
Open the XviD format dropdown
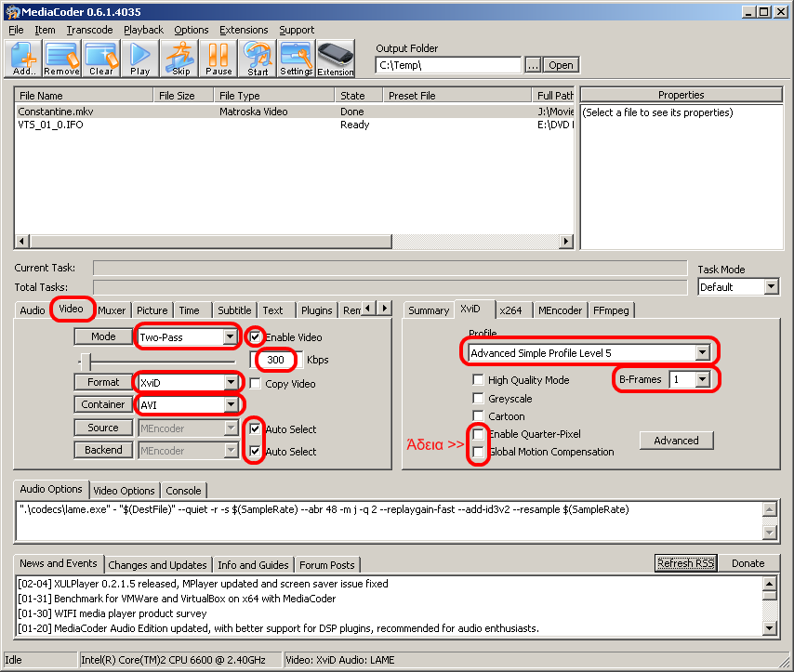pos(231,382)
